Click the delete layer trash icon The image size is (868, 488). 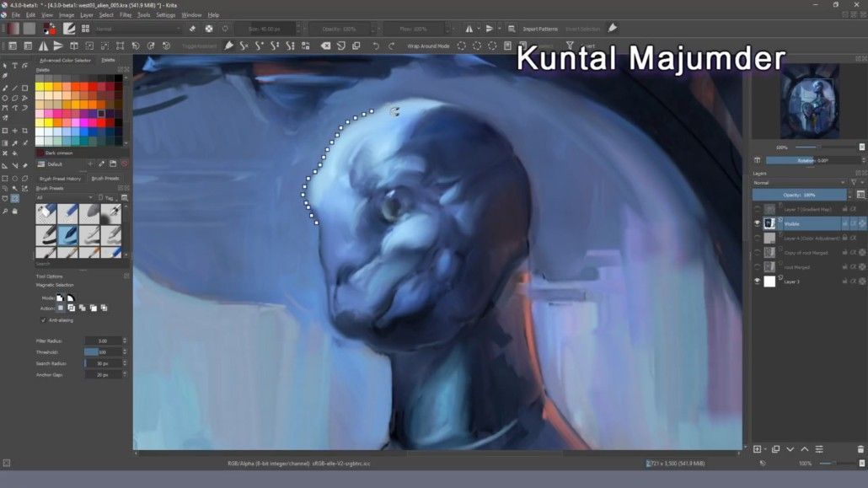[x=860, y=449]
